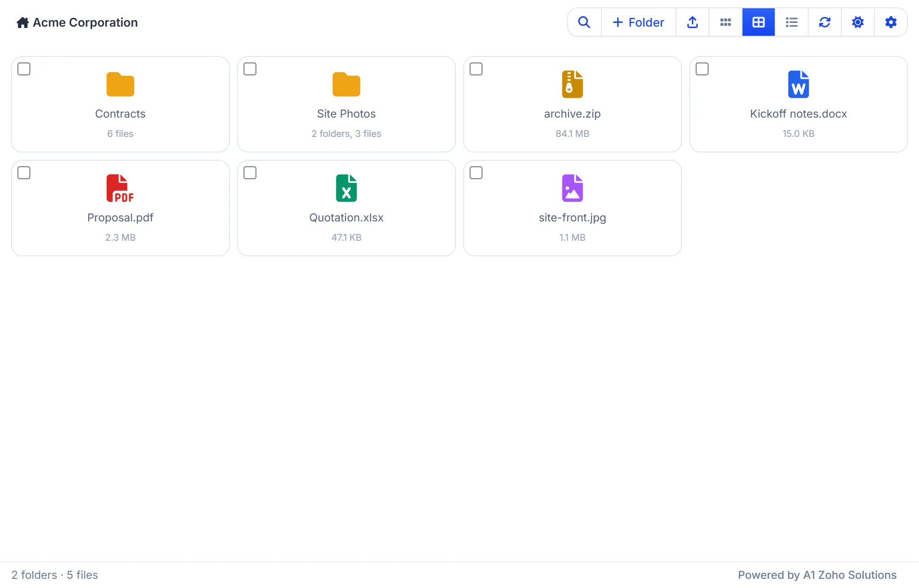The width and height of the screenshot is (919, 588).
Task: Click the archive.zip file name
Action: (x=573, y=114)
